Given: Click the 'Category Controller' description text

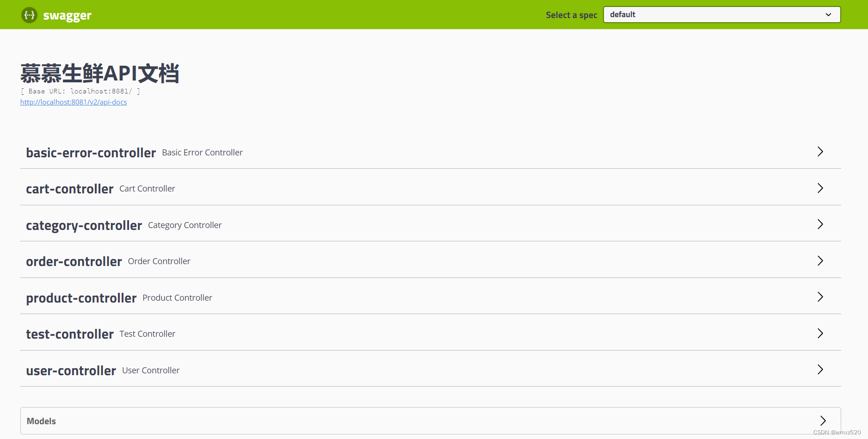Looking at the screenshot, I should [185, 225].
